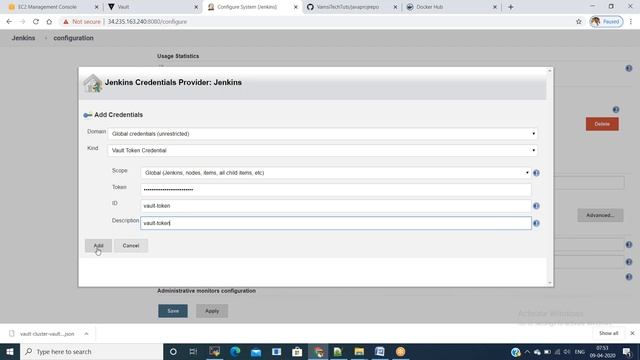Open Cortana from the taskbar
The height and width of the screenshot is (360, 640).
[x=173, y=351]
